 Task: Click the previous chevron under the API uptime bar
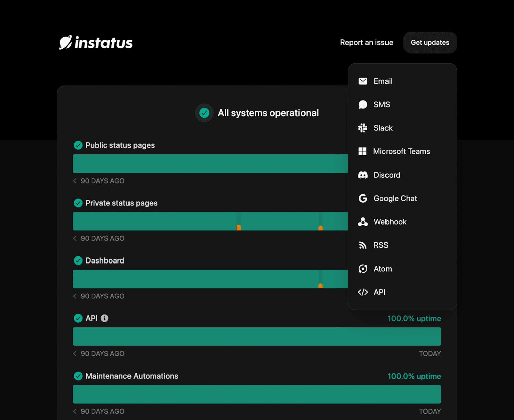pyautogui.click(x=75, y=354)
